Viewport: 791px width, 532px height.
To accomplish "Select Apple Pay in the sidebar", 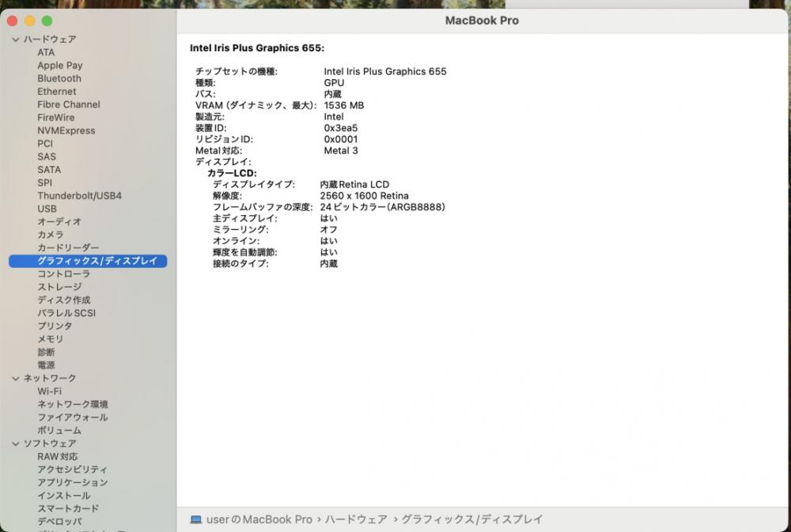I will pos(60,66).
